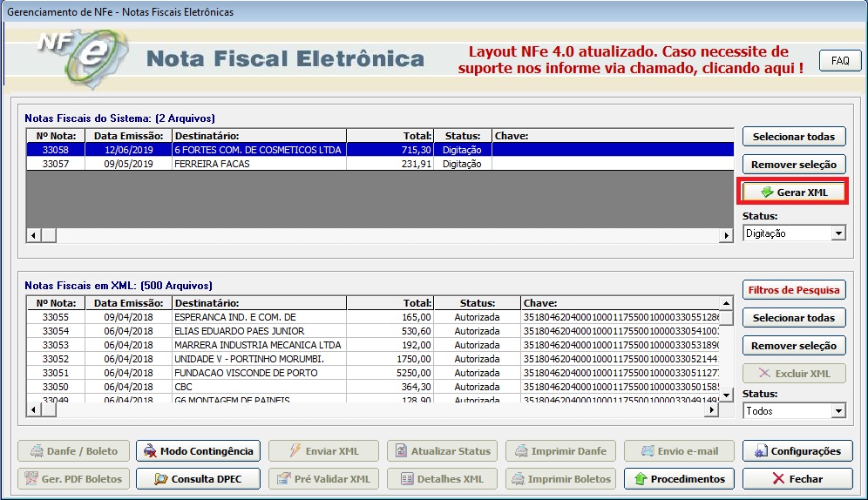Click the green up arrow on Procedimentos
The width and height of the screenshot is (868, 500).
click(641, 478)
